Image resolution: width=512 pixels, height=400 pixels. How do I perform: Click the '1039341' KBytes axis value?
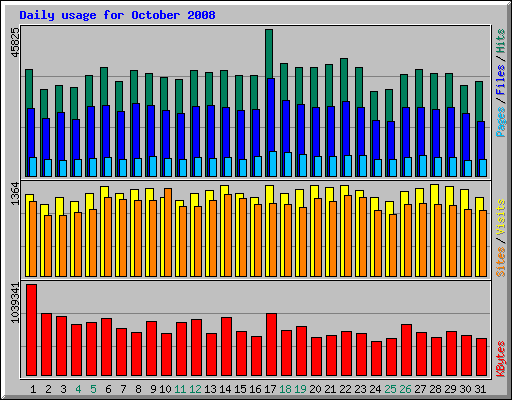click(15, 303)
